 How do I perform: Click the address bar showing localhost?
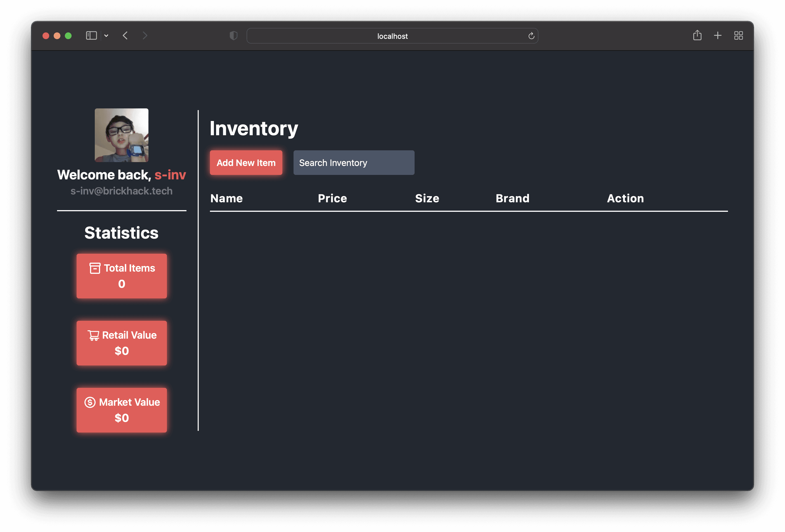(392, 35)
